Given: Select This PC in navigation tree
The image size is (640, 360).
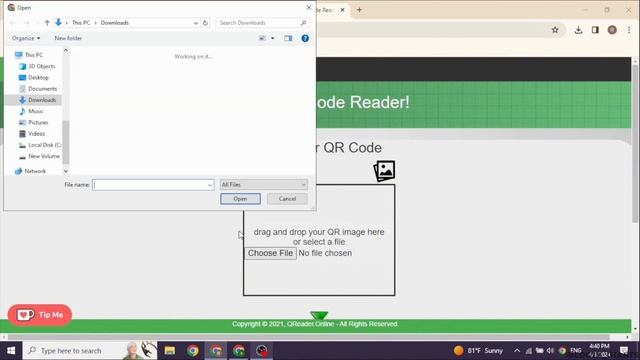Looking at the screenshot, I should 33,55.
